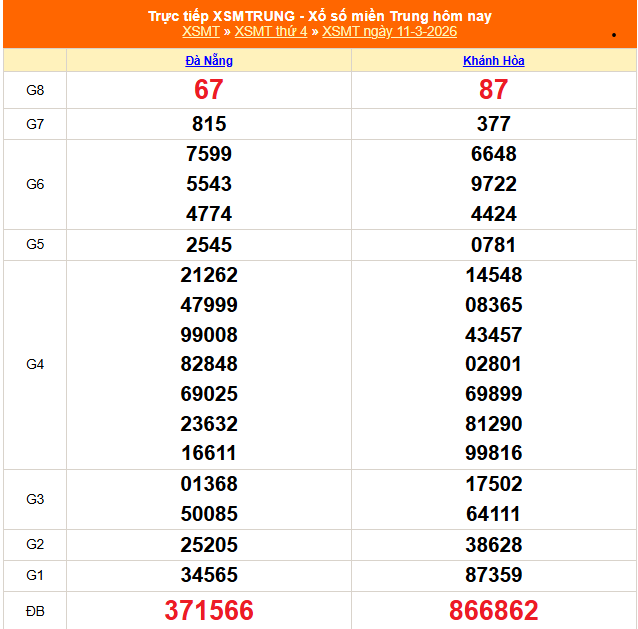Click G4 result 99008
This screenshot has height=629, width=638.
(209, 334)
